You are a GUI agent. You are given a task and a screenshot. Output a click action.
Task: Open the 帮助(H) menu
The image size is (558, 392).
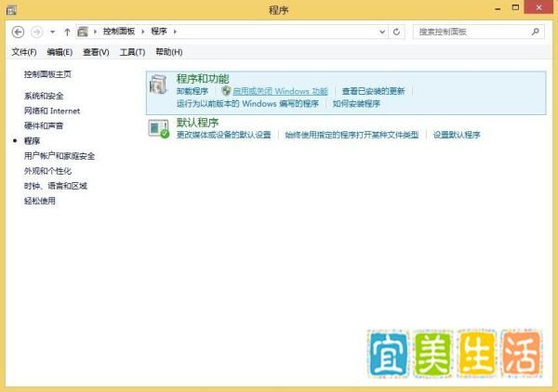tap(169, 52)
